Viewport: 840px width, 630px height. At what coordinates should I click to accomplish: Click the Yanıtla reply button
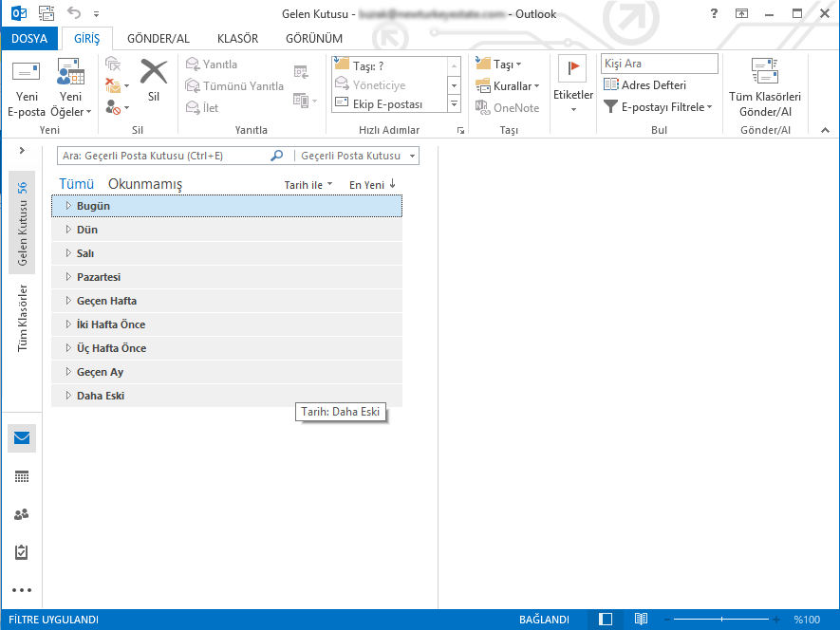tap(212, 65)
